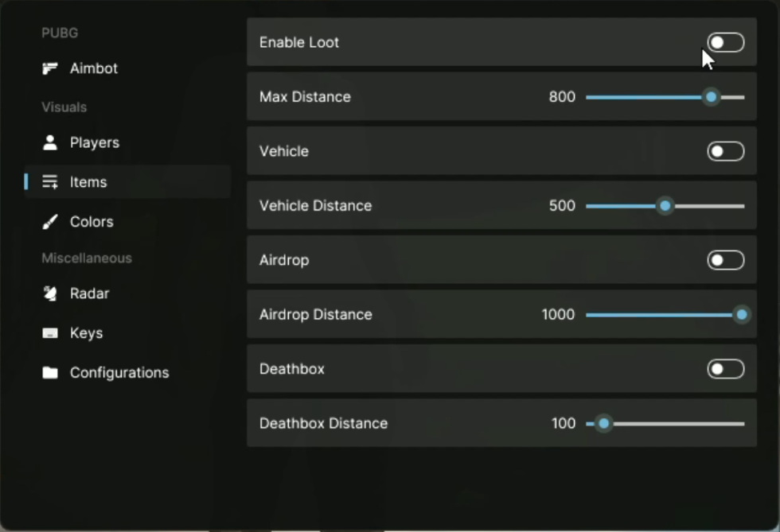Turn on the Vehicle switch
Viewport: 780px width, 532px height.
[725, 151]
